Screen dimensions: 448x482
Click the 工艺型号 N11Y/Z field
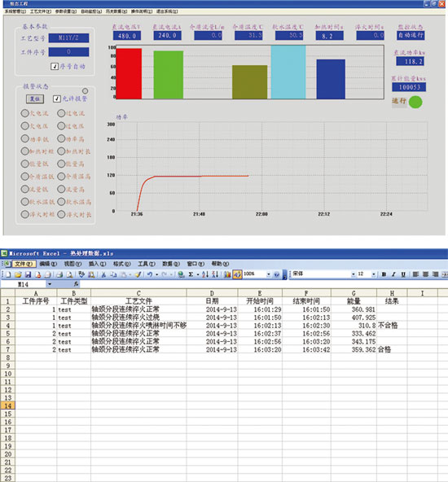(69, 37)
